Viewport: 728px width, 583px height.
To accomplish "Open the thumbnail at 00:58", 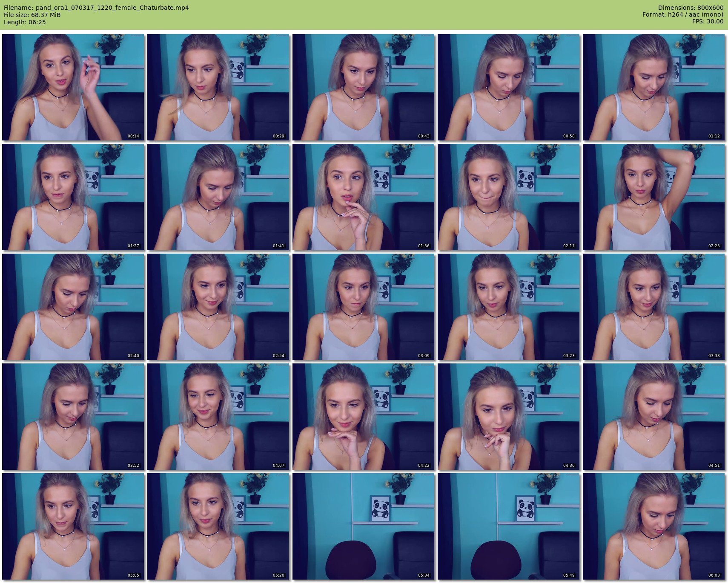I will [x=509, y=87].
